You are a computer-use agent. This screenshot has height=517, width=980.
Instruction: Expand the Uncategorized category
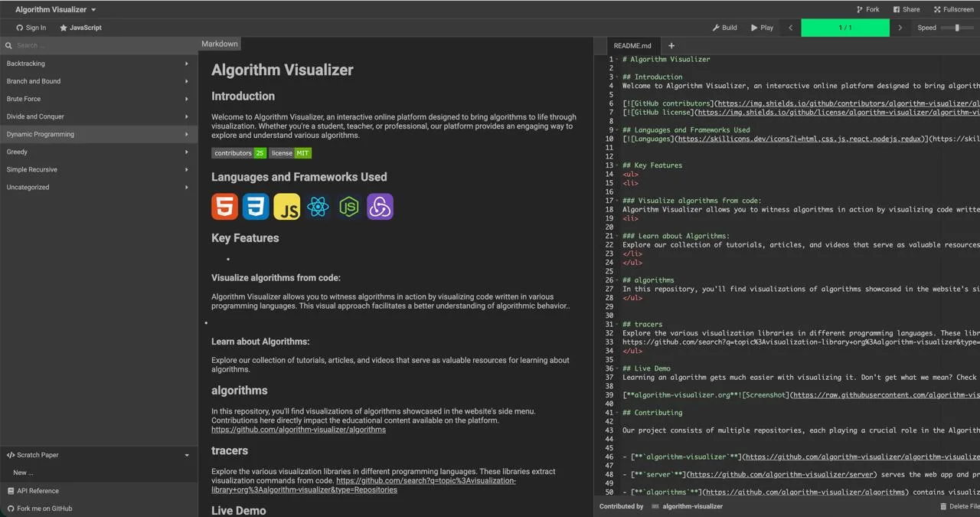click(x=99, y=187)
